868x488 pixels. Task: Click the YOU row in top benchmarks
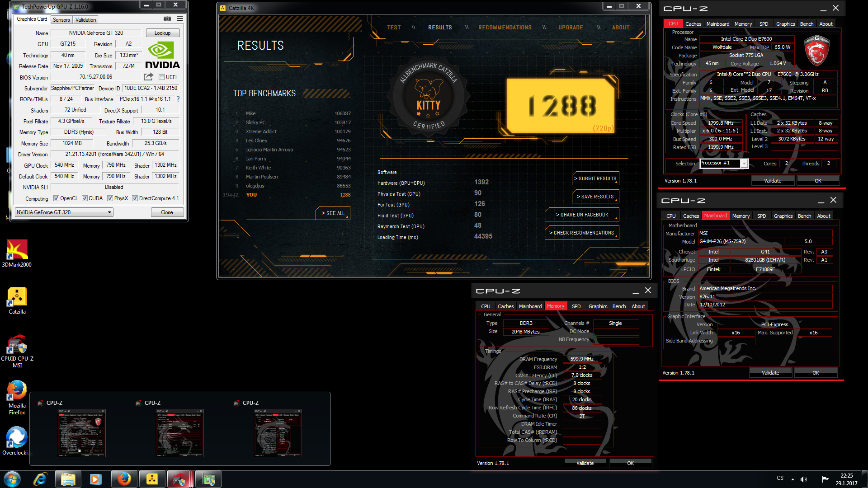coord(287,195)
